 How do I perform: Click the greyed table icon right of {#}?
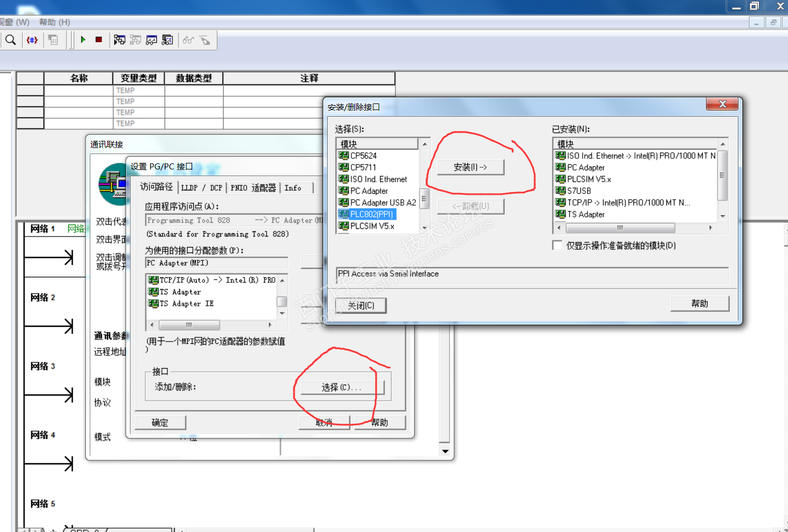pos(53,40)
